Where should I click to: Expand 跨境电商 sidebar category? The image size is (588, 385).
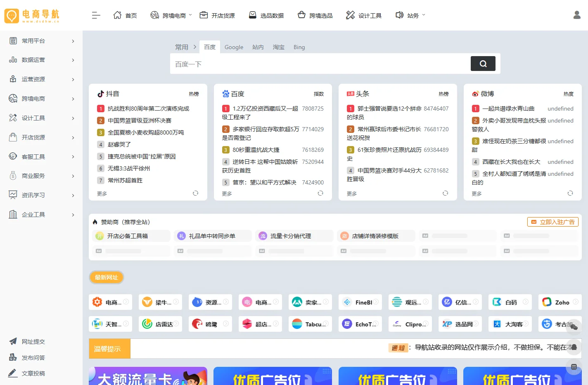pos(41,99)
